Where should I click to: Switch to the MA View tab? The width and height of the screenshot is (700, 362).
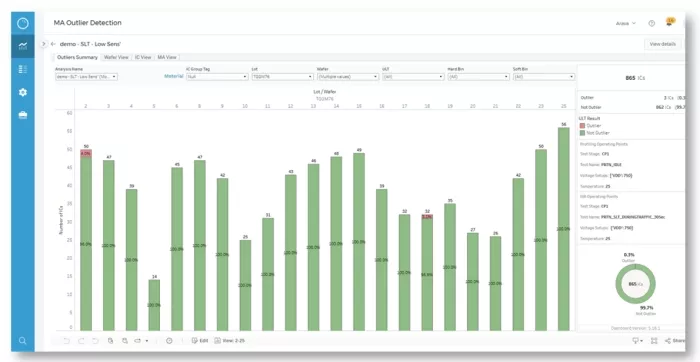point(167,58)
